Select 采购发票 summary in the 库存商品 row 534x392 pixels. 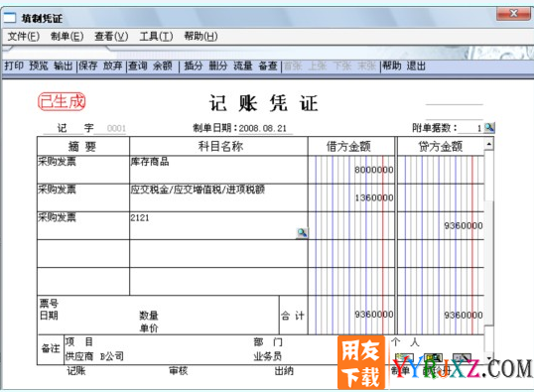[x=83, y=170]
